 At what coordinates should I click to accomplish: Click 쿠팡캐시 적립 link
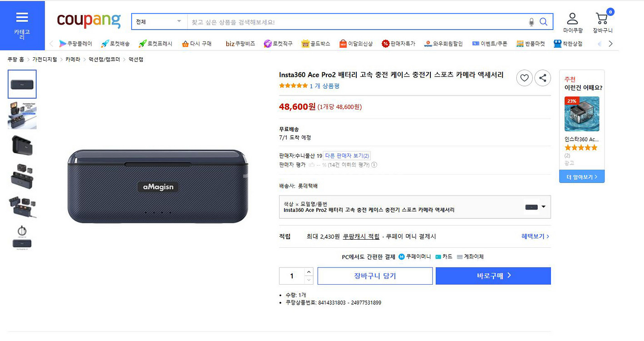[x=361, y=236]
